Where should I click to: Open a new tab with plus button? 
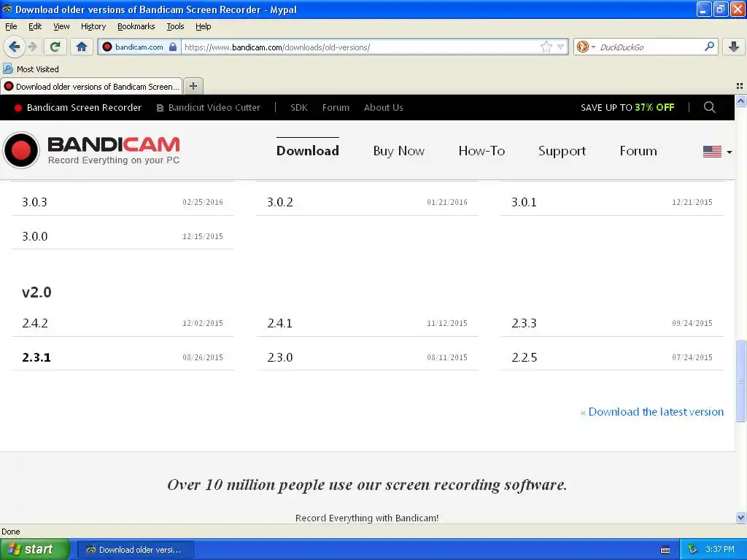(193, 86)
